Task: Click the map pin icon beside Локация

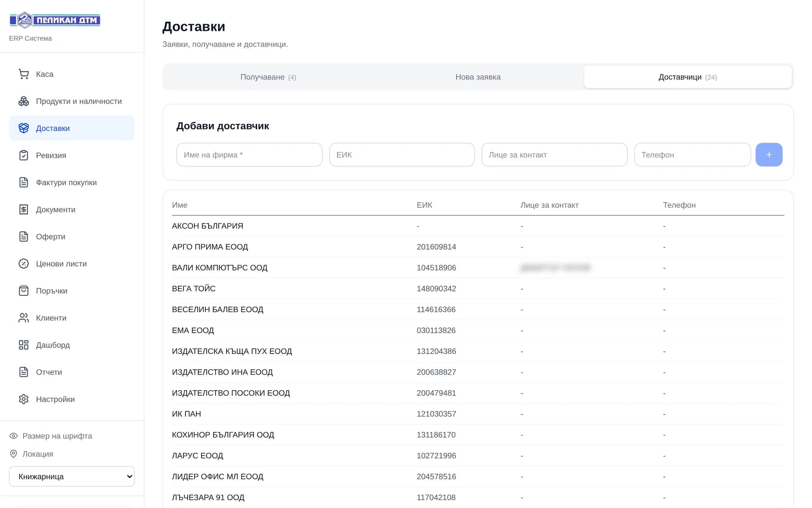Action: (13, 454)
